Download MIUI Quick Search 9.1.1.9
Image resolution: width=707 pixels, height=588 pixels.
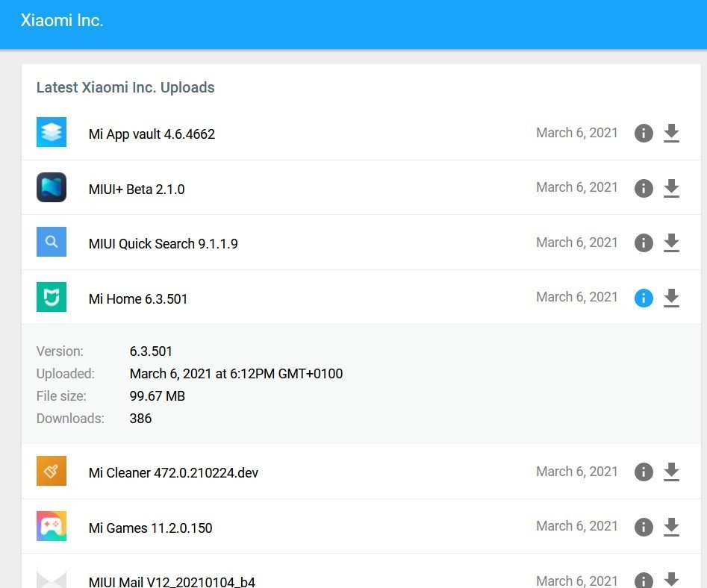671,243
